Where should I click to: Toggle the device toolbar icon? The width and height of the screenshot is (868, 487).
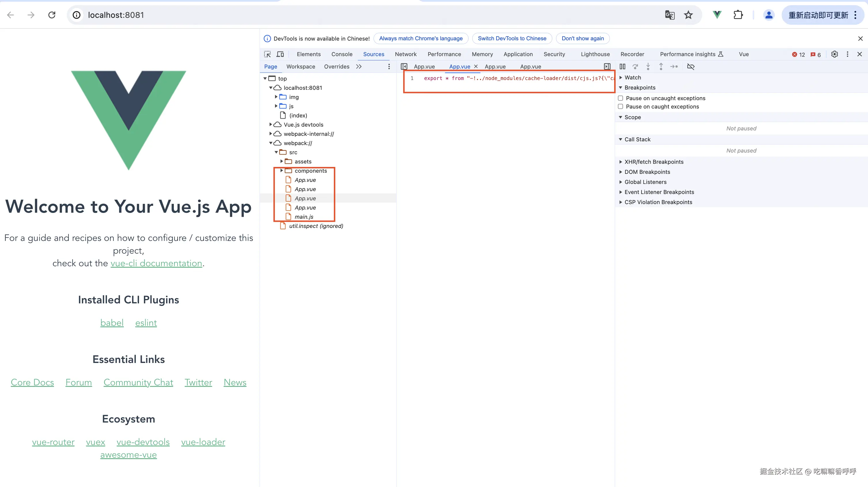coord(280,54)
